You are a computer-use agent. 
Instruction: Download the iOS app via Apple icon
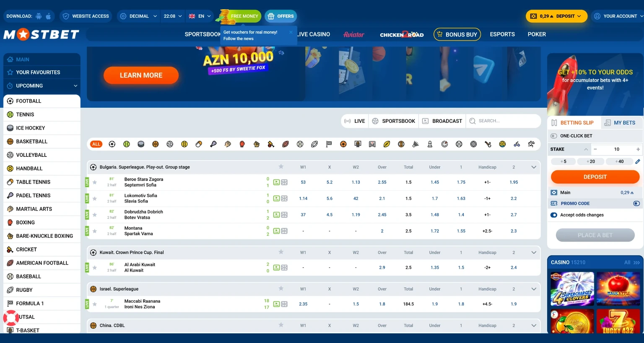(48, 16)
